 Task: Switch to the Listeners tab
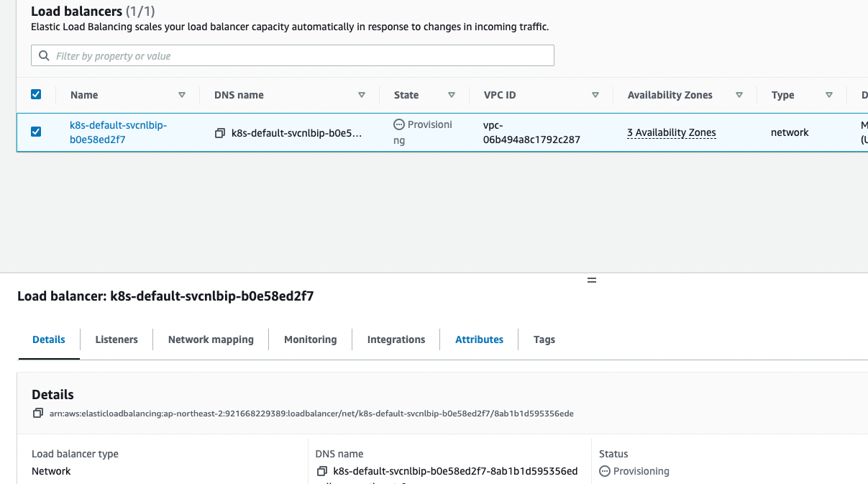pyautogui.click(x=117, y=339)
